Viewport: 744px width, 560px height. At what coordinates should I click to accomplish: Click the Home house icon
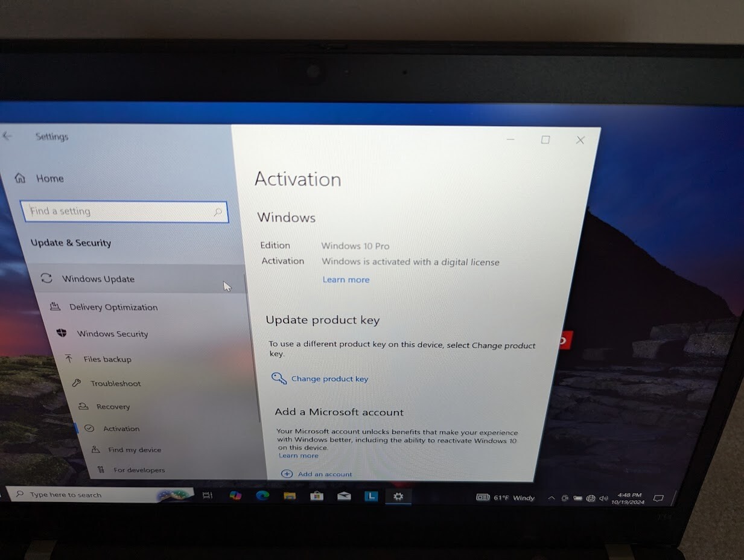(x=20, y=177)
